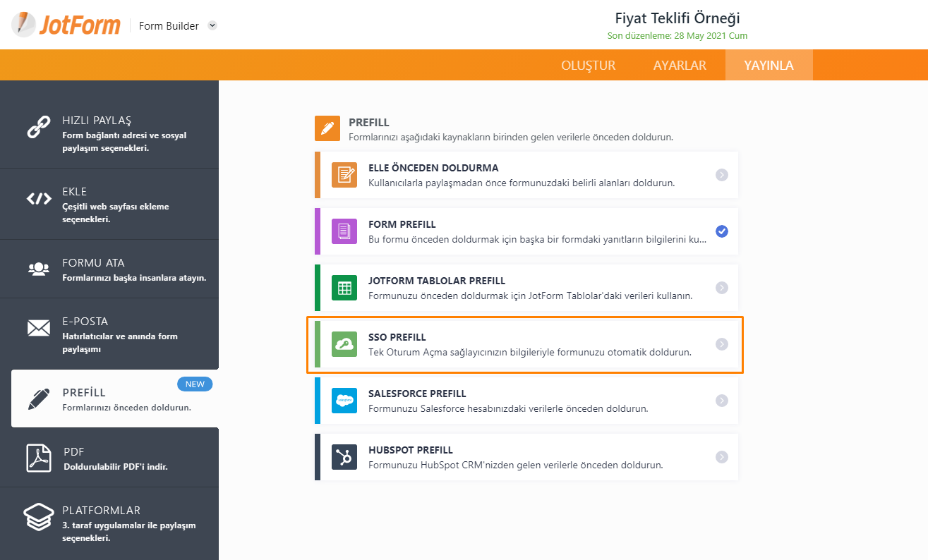928x560 pixels.
Task: Open the Hızlı Paylaş chain link icon
Action: point(38,126)
